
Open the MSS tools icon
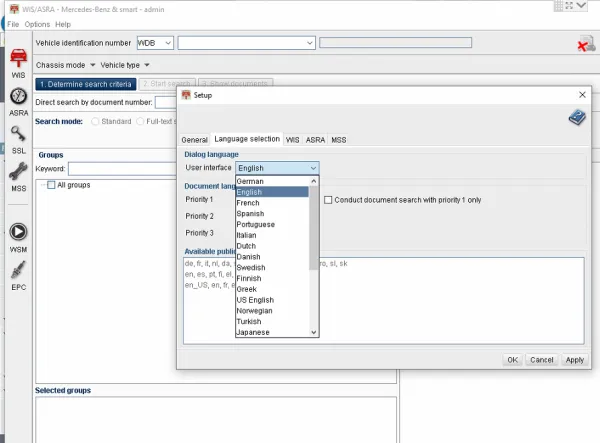coord(18,173)
